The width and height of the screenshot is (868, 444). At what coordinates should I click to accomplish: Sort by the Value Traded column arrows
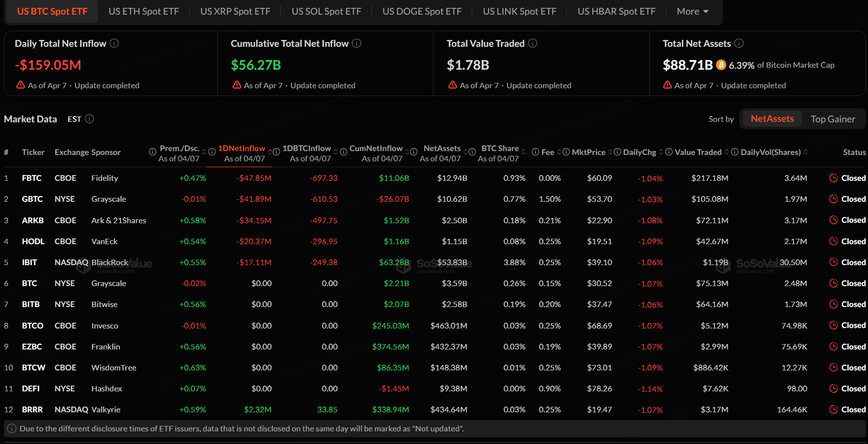[726, 152]
